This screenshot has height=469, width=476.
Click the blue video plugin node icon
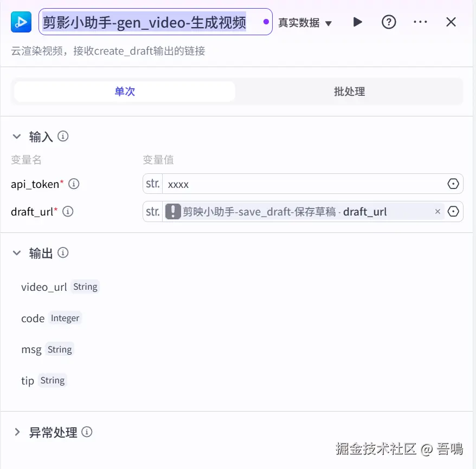pos(21,22)
